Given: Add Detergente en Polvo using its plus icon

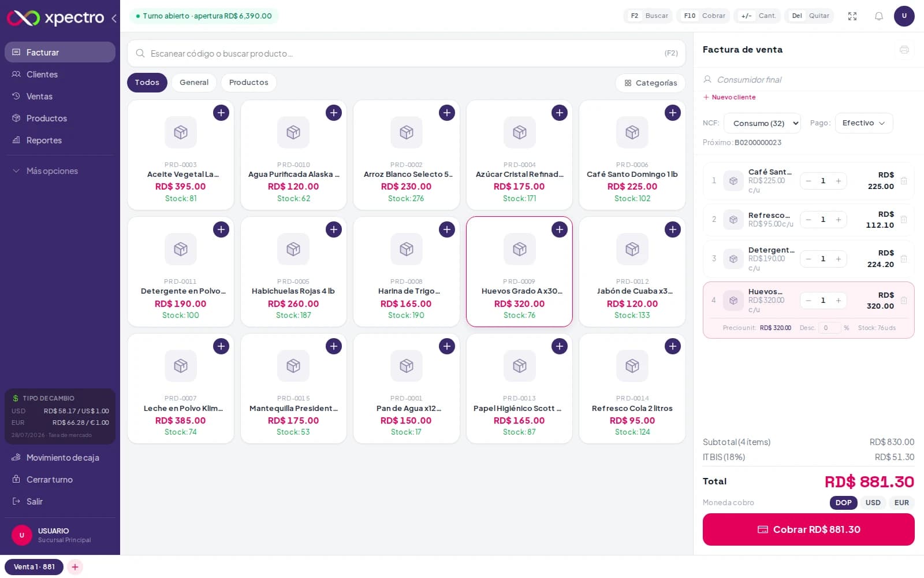Looking at the screenshot, I should pyautogui.click(x=221, y=229).
